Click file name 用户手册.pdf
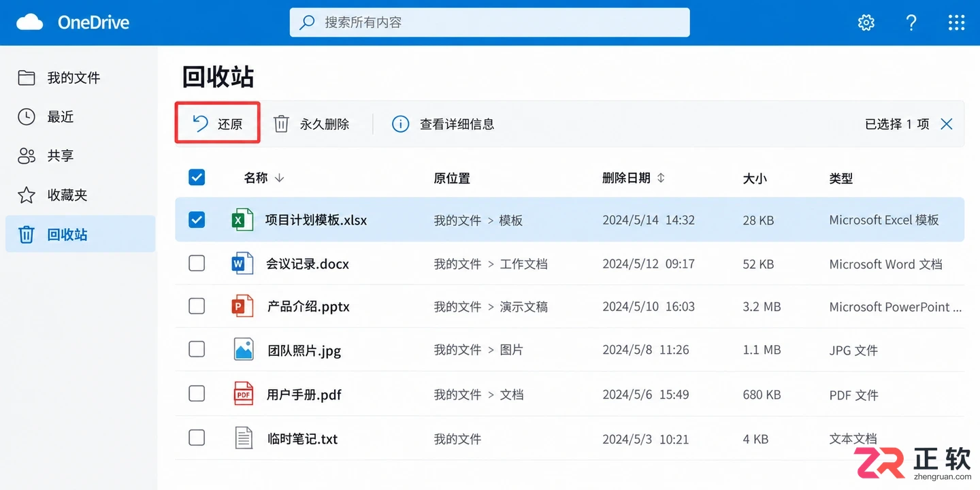 [x=304, y=394]
